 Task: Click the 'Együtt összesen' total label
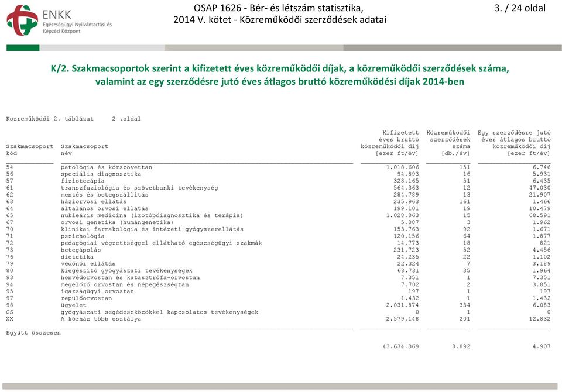[33, 333]
